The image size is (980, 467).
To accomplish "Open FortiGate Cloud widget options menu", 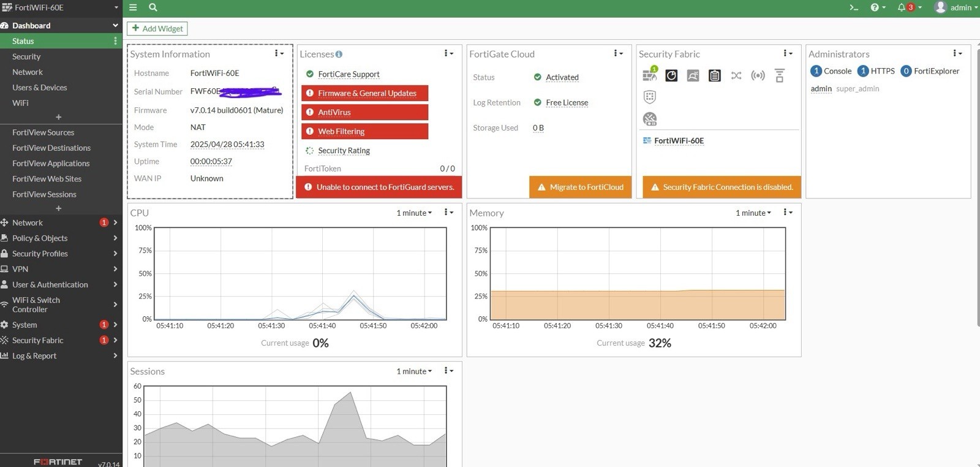I will 618,53.
